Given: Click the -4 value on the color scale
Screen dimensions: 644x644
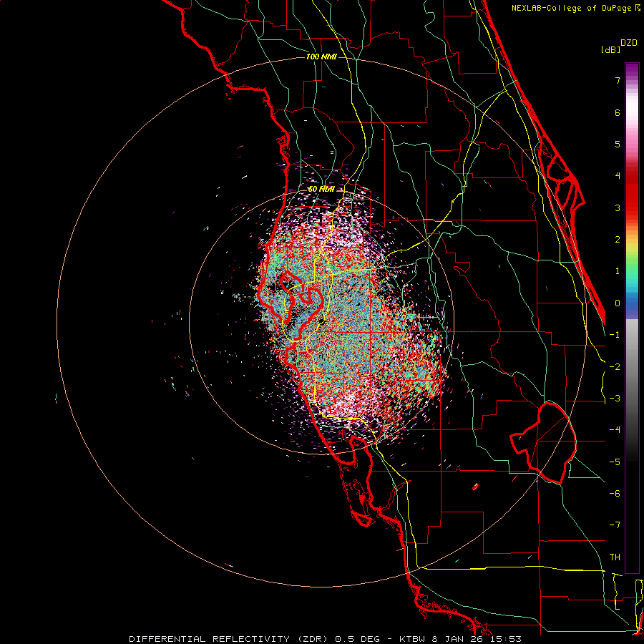Looking at the screenshot, I should pos(615,430).
